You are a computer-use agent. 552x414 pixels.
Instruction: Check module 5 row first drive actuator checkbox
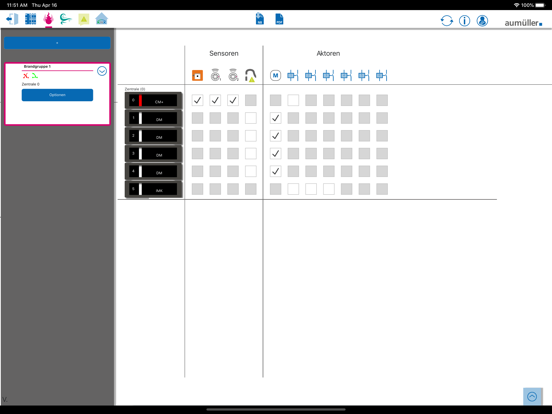293,189
